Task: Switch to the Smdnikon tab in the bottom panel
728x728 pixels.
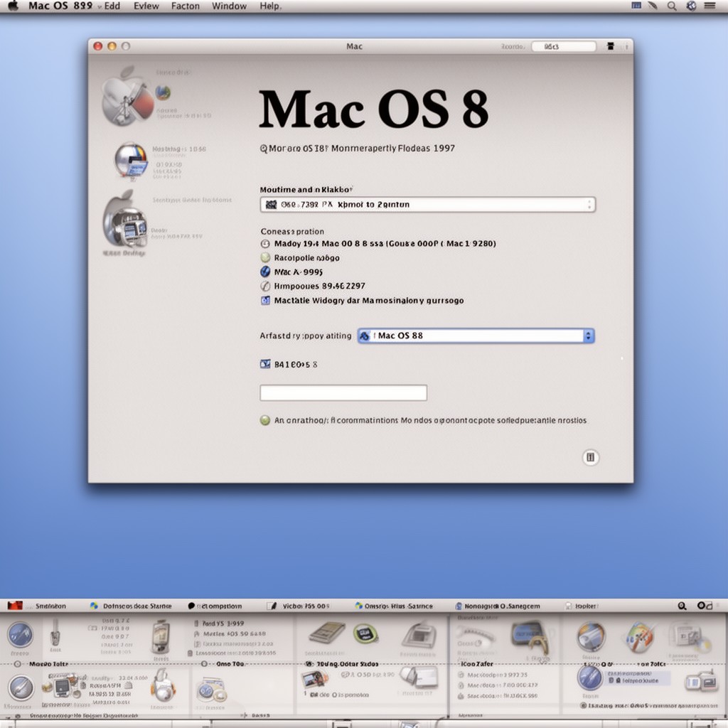Action: (50, 606)
